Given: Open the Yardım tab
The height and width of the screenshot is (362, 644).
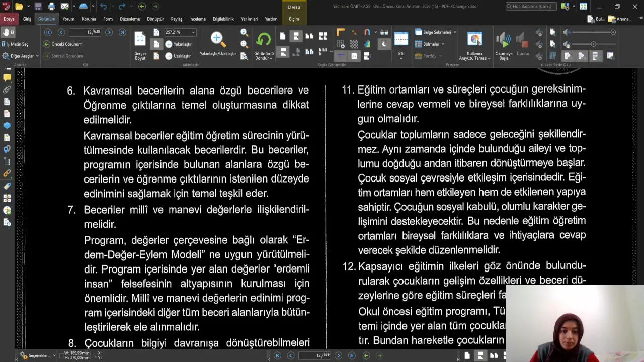Looking at the screenshot, I should 271,19.
